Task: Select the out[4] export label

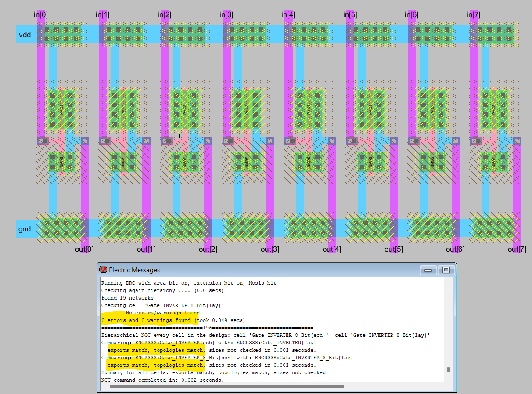Action: tap(331, 249)
